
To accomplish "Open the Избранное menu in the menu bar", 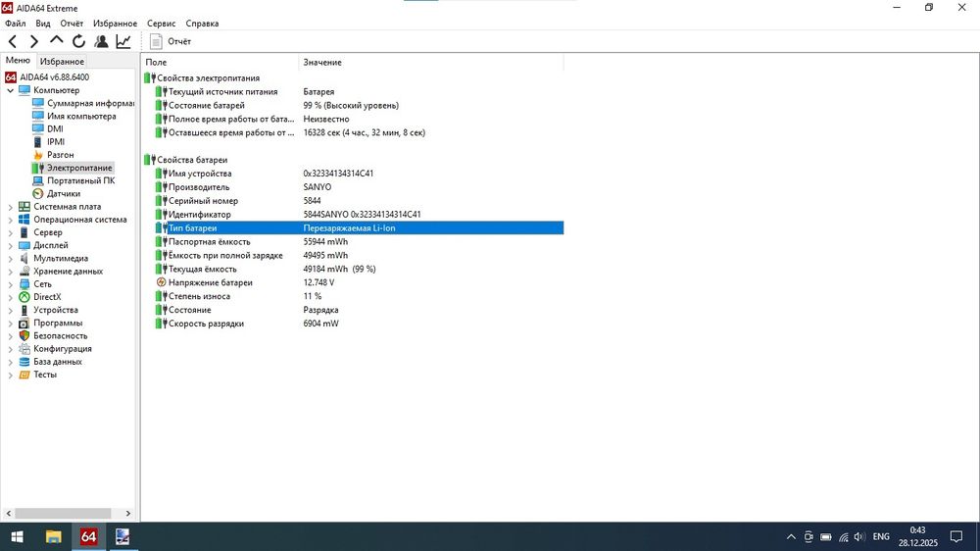I will pyautogui.click(x=115, y=24).
